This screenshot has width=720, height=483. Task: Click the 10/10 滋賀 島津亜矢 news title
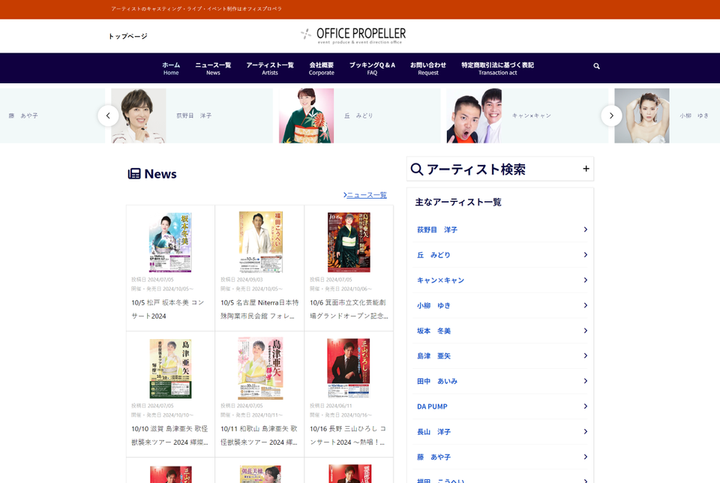[170, 436]
